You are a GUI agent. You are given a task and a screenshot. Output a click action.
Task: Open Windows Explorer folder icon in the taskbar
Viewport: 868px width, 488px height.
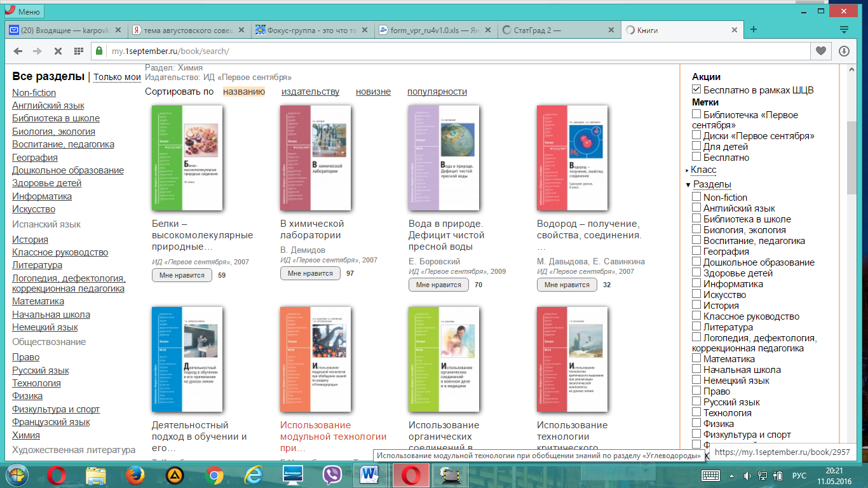click(95, 475)
